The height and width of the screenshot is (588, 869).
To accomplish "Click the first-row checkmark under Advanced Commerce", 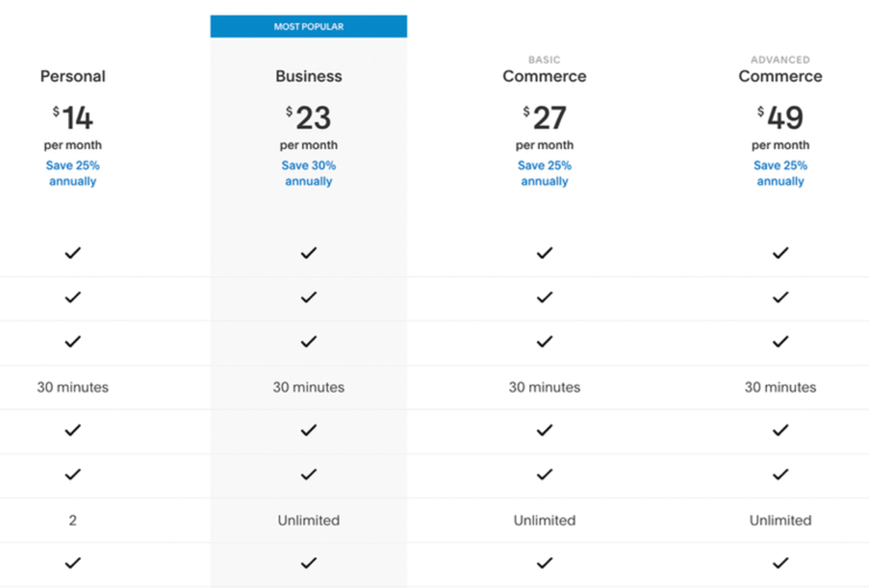I will tap(780, 253).
